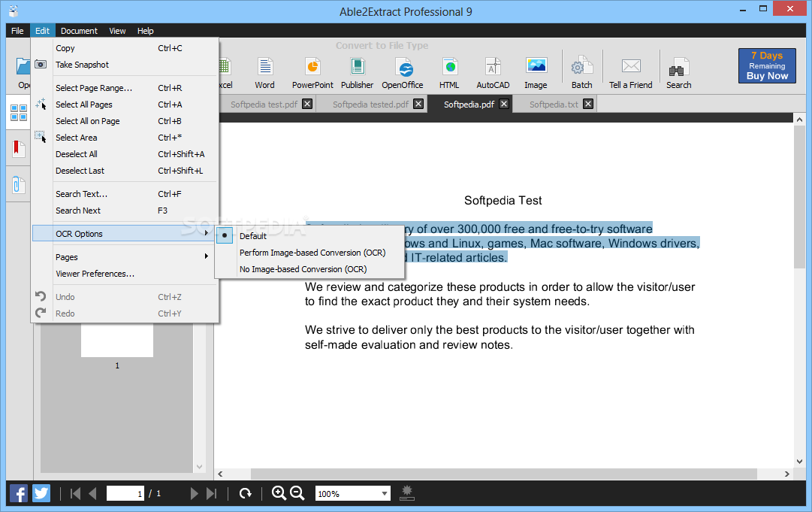This screenshot has width=812, height=512.
Task: Open the thumbnails panel in sidebar
Action: click(20, 113)
